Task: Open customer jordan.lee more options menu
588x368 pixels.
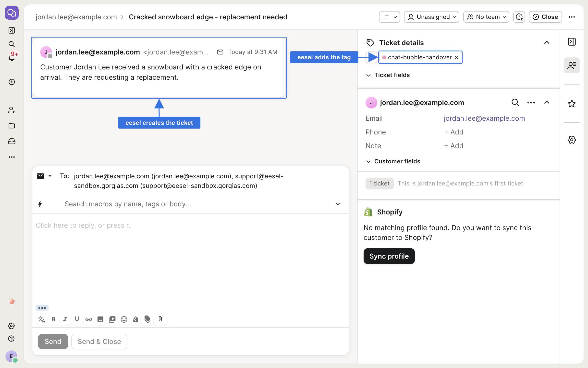Action: click(531, 103)
